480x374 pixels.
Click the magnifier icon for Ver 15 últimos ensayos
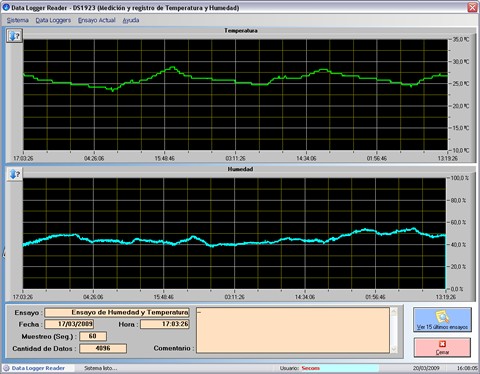tap(442, 317)
